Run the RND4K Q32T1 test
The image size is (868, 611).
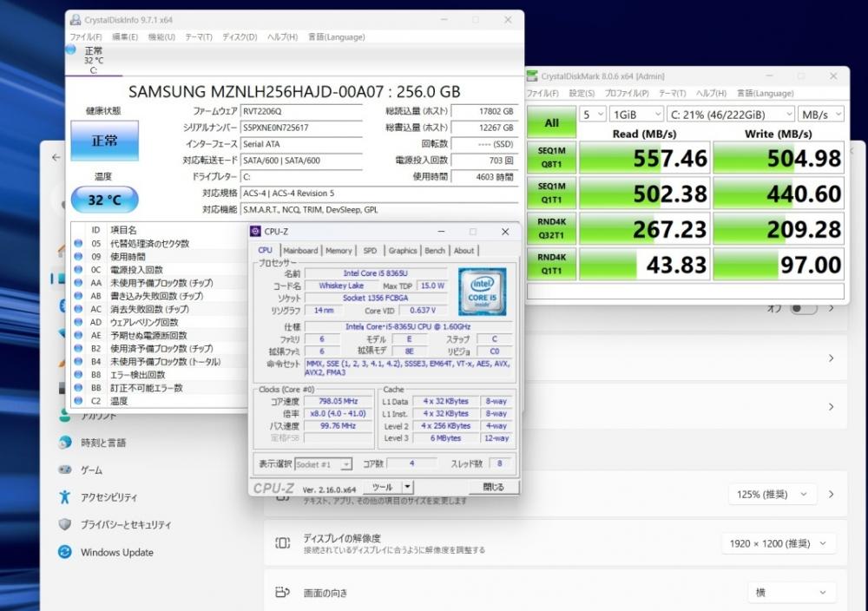click(551, 228)
